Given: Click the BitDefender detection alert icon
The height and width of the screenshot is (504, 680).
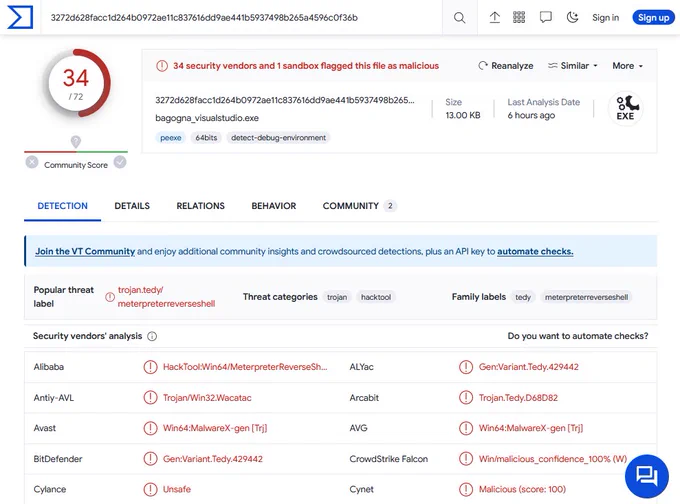Looking at the screenshot, I should [150, 459].
